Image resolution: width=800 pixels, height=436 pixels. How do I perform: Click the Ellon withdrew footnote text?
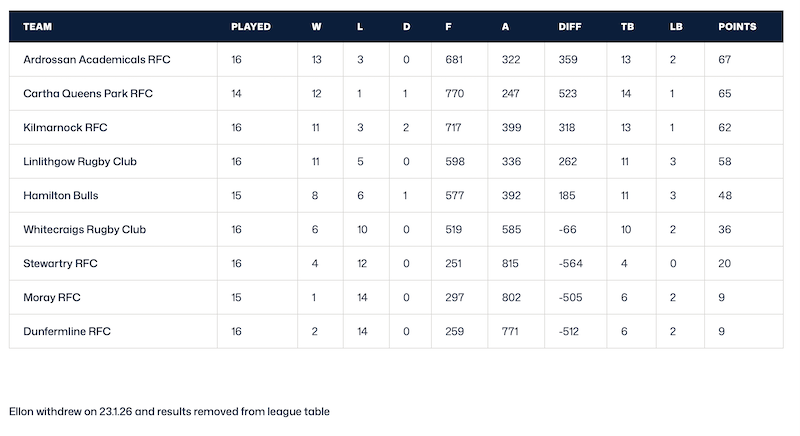(x=169, y=411)
